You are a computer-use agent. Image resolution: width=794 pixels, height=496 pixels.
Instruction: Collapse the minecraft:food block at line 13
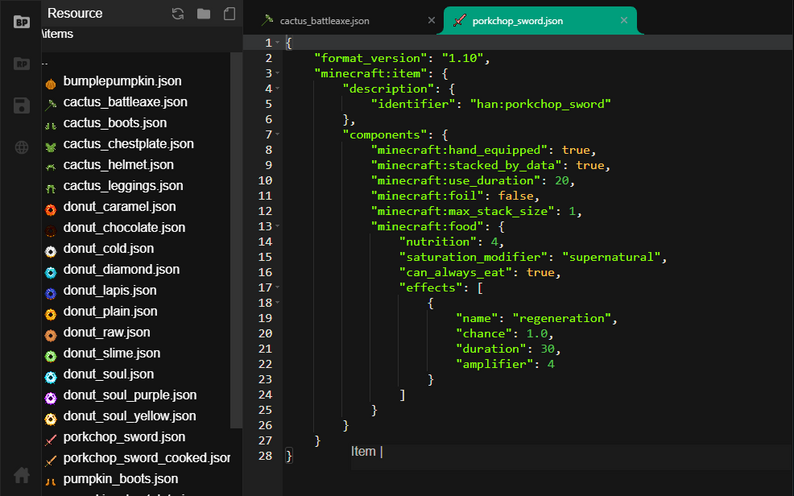278,227
